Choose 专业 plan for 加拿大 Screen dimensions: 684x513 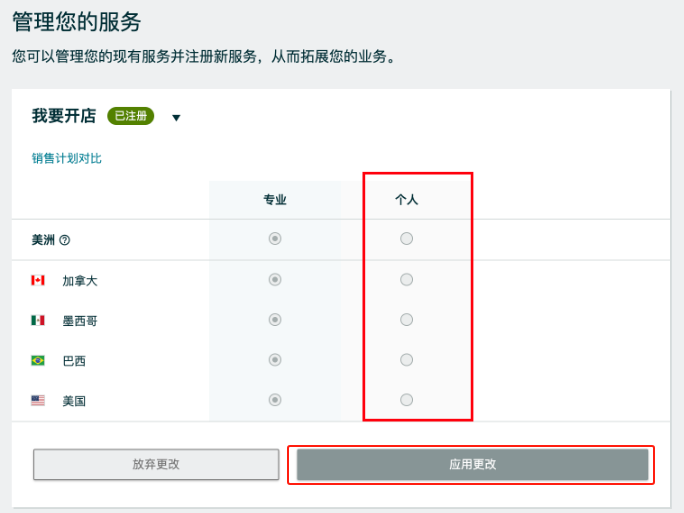pyautogui.click(x=275, y=280)
